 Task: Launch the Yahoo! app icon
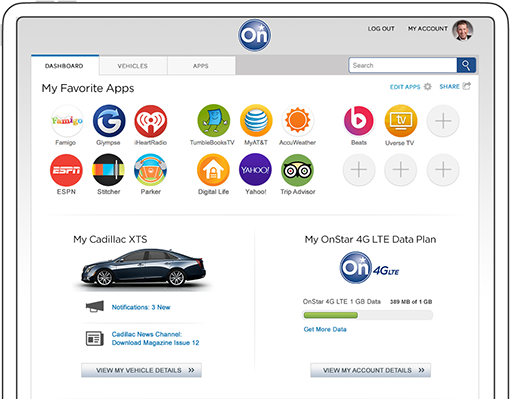click(x=256, y=170)
